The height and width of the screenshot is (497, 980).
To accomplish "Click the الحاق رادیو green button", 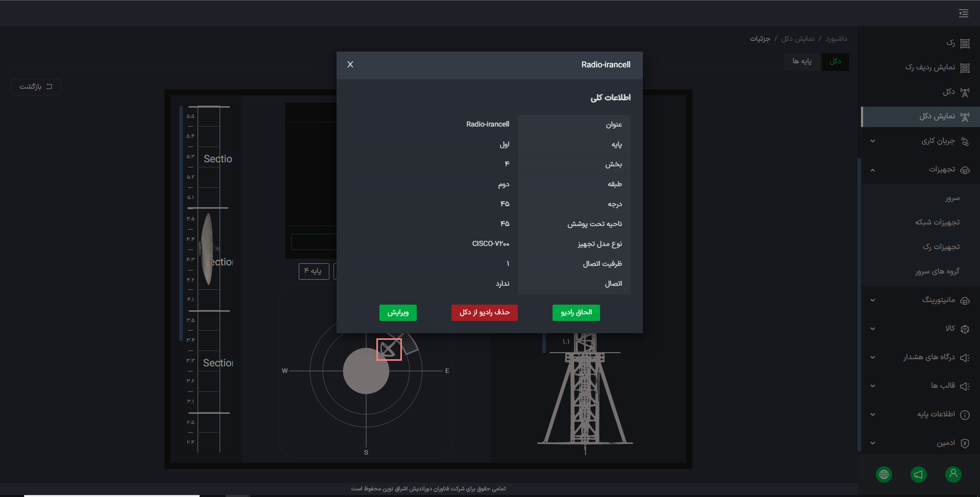I will pyautogui.click(x=576, y=313).
